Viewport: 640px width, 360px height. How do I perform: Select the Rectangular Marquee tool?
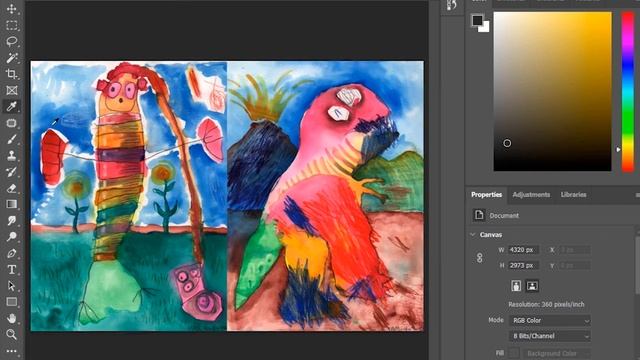point(11,25)
